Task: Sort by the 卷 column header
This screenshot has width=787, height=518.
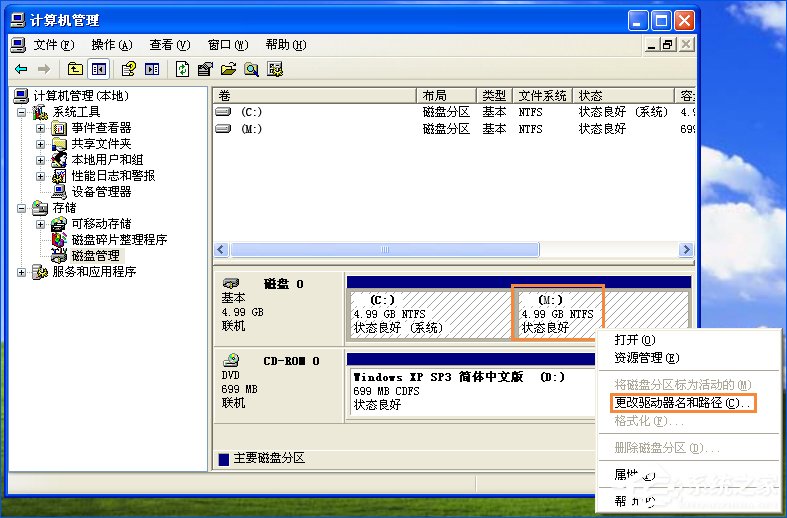Action: click(x=315, y=95)
